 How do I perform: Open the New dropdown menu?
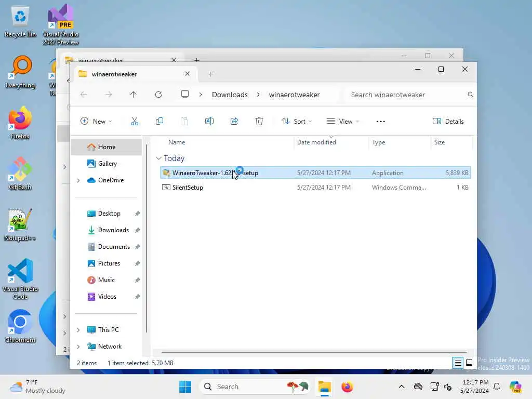96,122
